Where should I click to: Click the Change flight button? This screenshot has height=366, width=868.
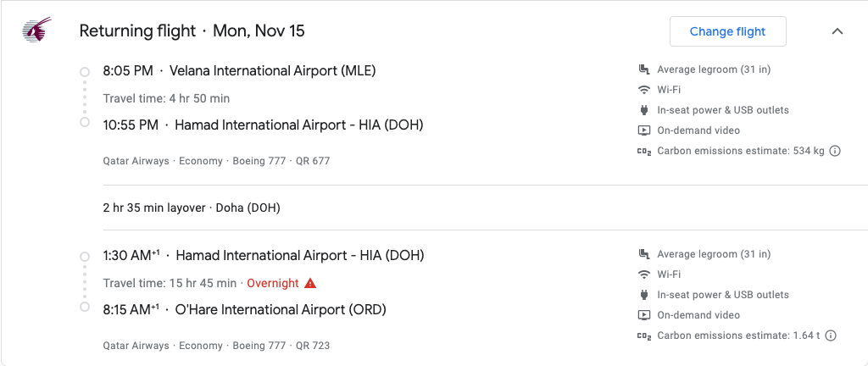tap(727, 31)
